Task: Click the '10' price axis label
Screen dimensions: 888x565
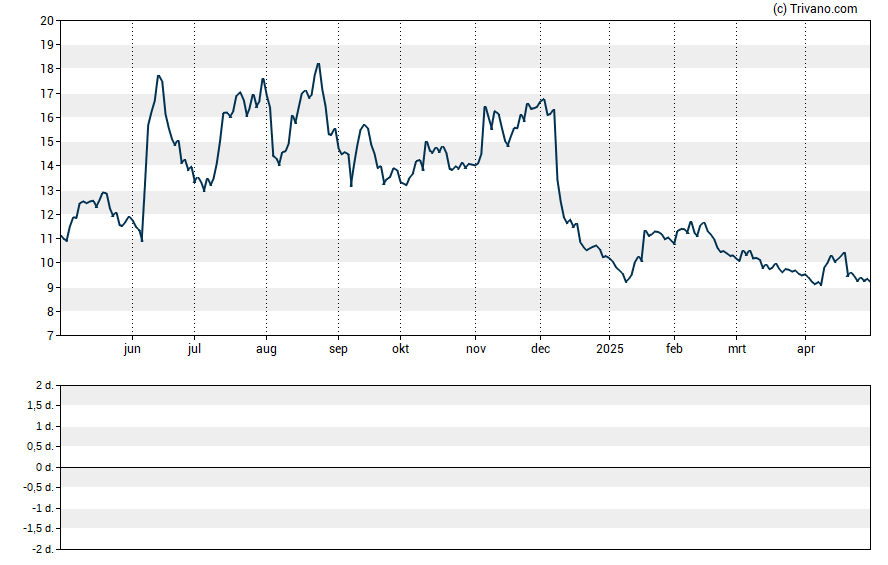Action: click(x=47, y=263)
